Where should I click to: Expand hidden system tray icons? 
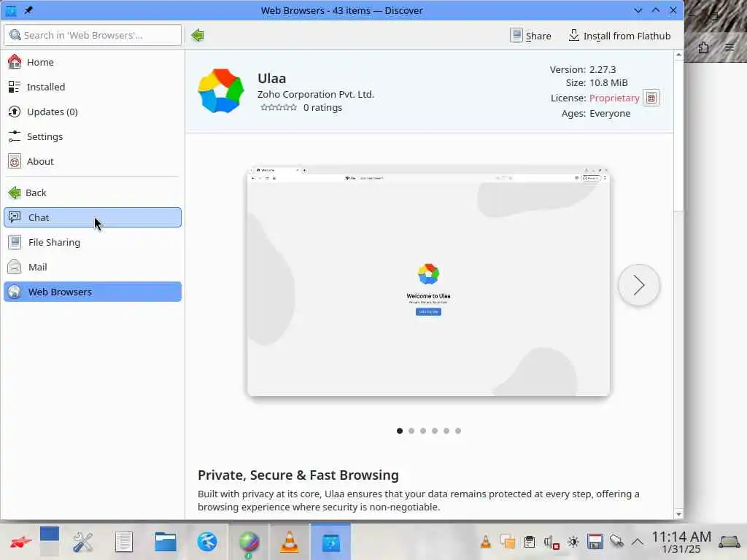[638, 542]
